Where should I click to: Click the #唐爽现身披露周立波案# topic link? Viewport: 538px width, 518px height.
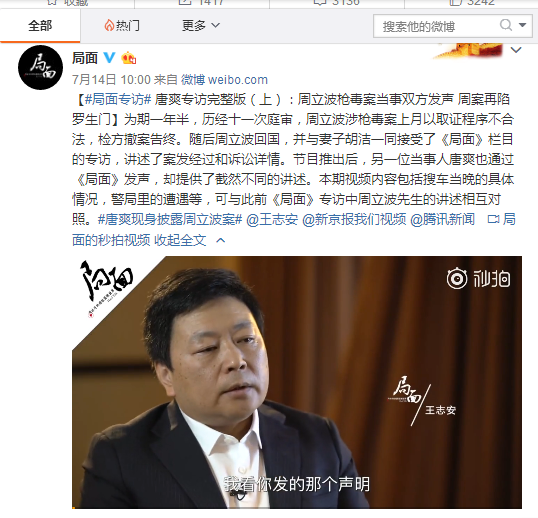(x=170, y=220)
